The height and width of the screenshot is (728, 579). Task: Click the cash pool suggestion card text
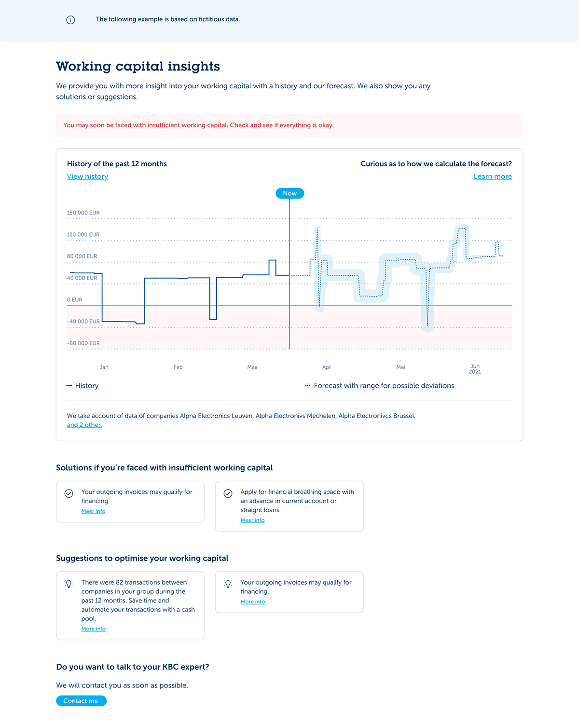click(138, 601)
